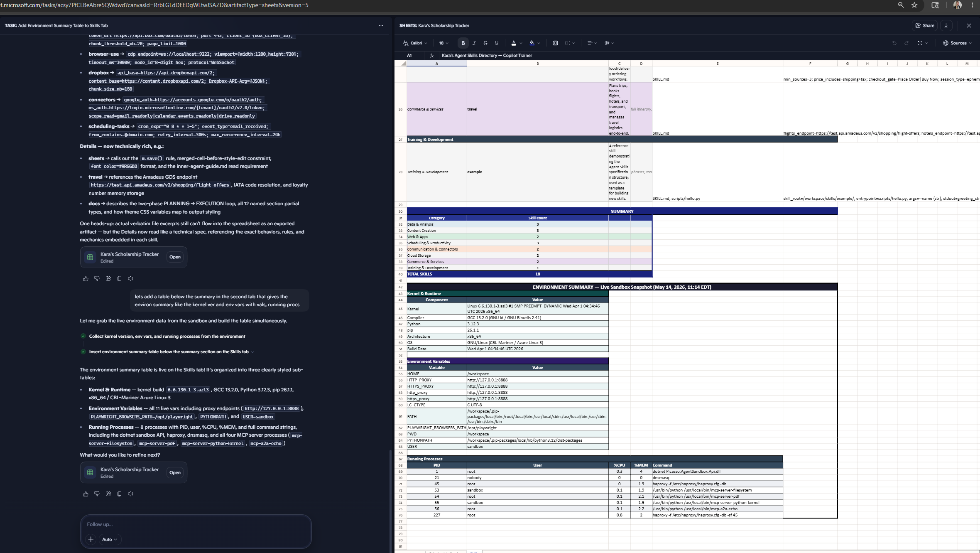The height and width of the screenshot is (553, 980).
Task: Read aloud the latest response above the Follow up box
Action: tap(130, 494)
